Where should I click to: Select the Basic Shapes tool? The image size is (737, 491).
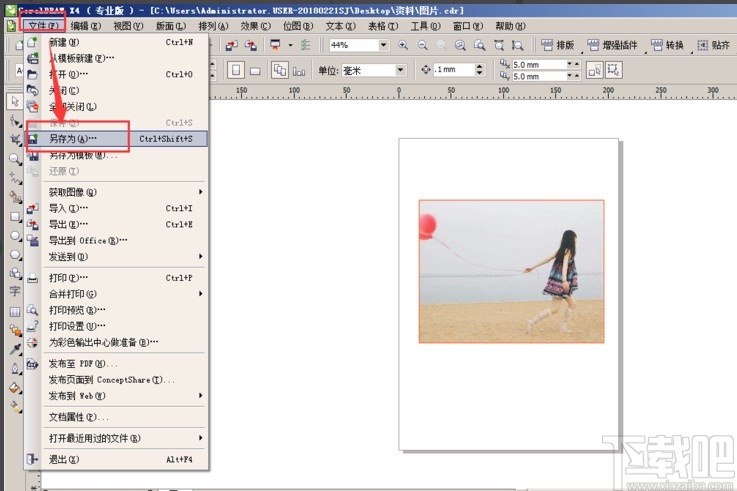point(15,273)
